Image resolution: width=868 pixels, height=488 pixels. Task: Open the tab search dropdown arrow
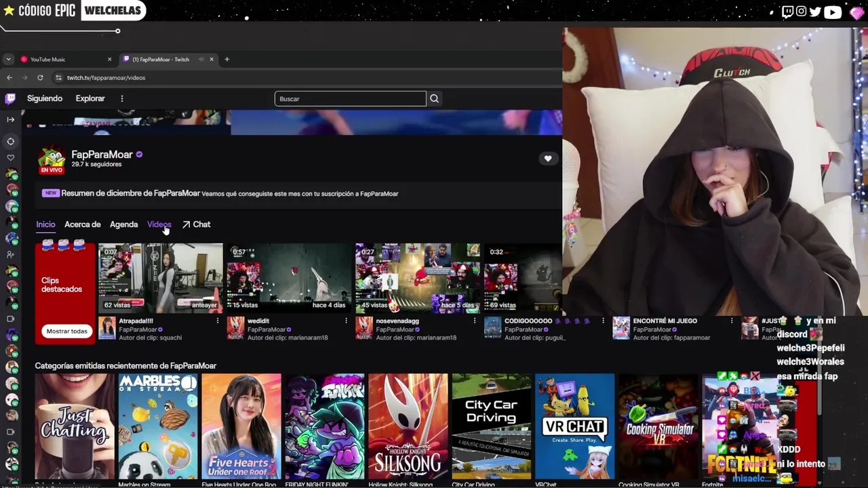tap(8, 60)
